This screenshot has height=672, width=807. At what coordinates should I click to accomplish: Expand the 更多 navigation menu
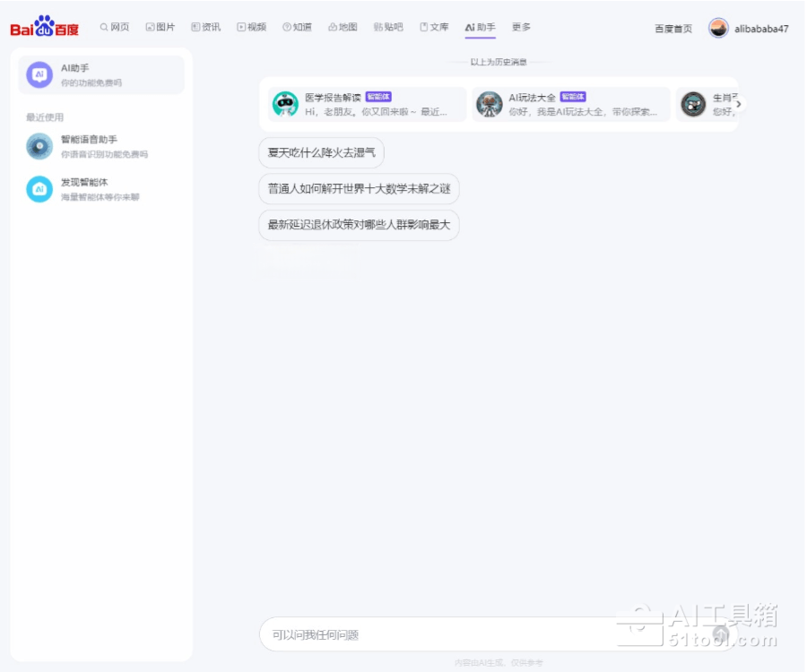click(521, 28)
